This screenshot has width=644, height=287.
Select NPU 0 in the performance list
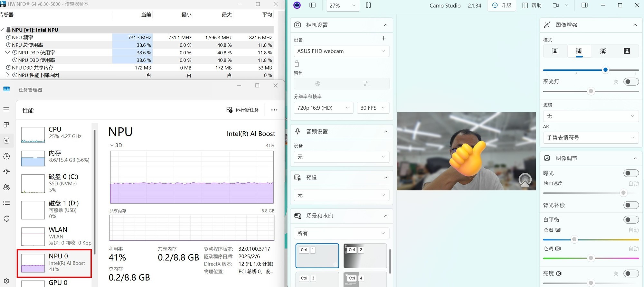pyautogui.click(x=54, y=263)
